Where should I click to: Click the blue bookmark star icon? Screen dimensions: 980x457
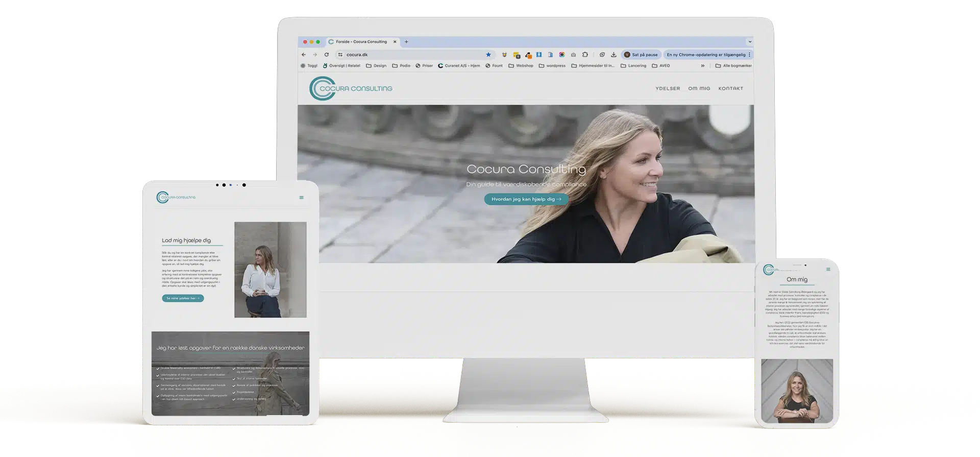point(488,55)
